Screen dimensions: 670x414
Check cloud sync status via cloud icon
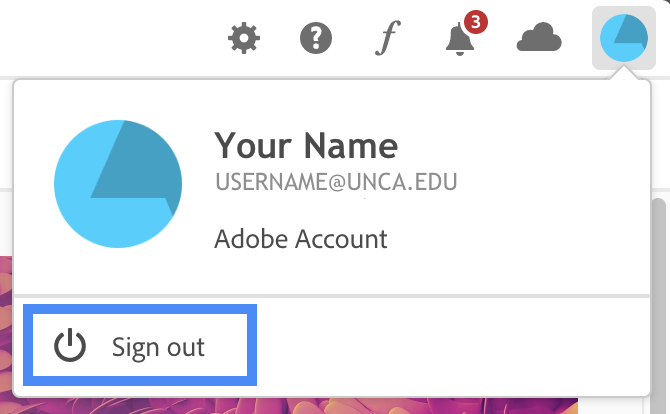point(539,39)
